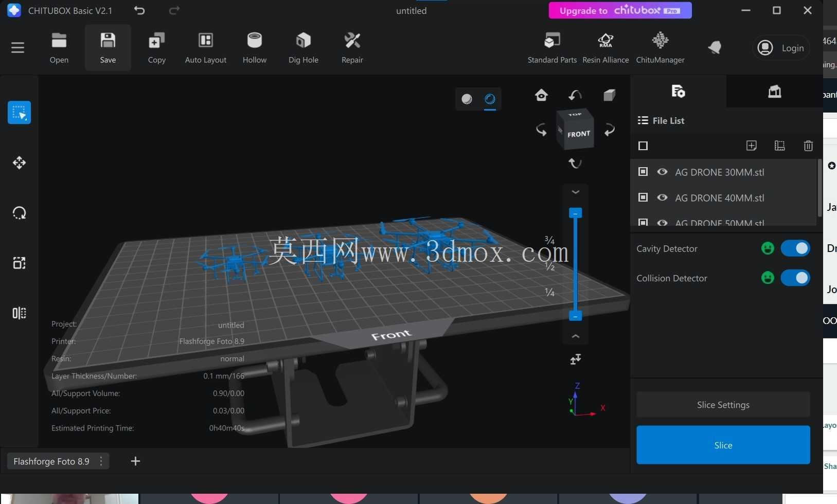This screenshot has width=837, height=504.
Task: Delete selected files with trash icon
Action: (808, 146)
